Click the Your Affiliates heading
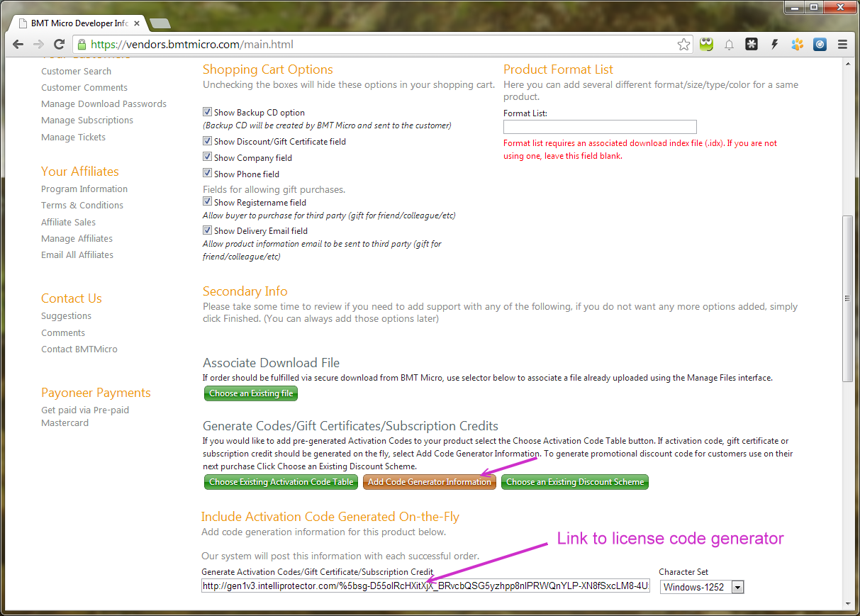 pyautogui.click(x=80, y=172)
